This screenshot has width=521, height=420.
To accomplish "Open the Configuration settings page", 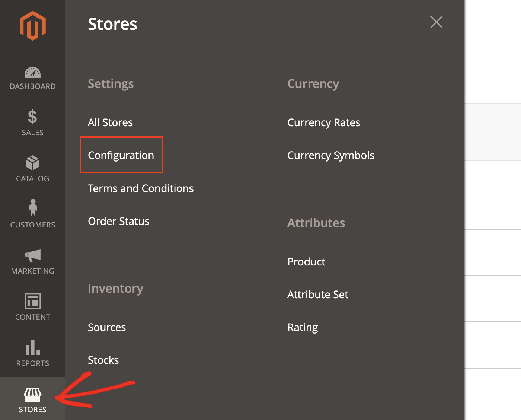I will pyautogui.click(x=121, y=155).
